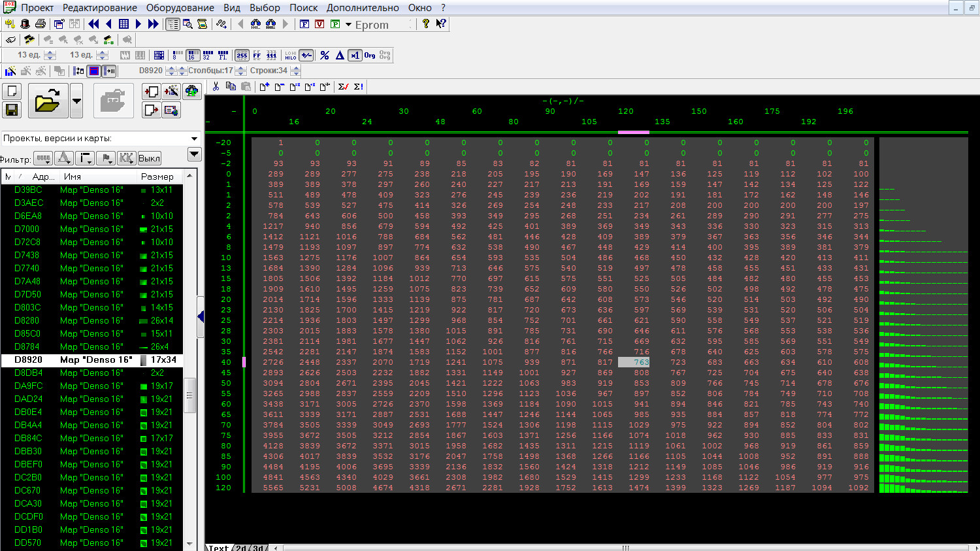Click the percent display icon
This screenshot has height=551, width=980.
coord(325,56)
